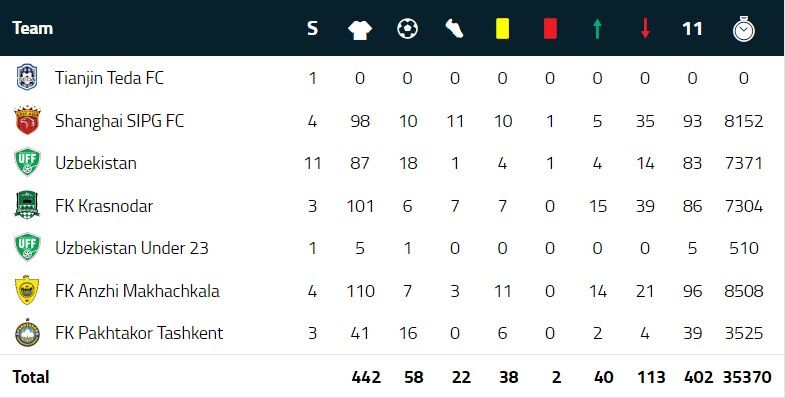
Task: Click the boot assists column icon
Action: [455, 29]
